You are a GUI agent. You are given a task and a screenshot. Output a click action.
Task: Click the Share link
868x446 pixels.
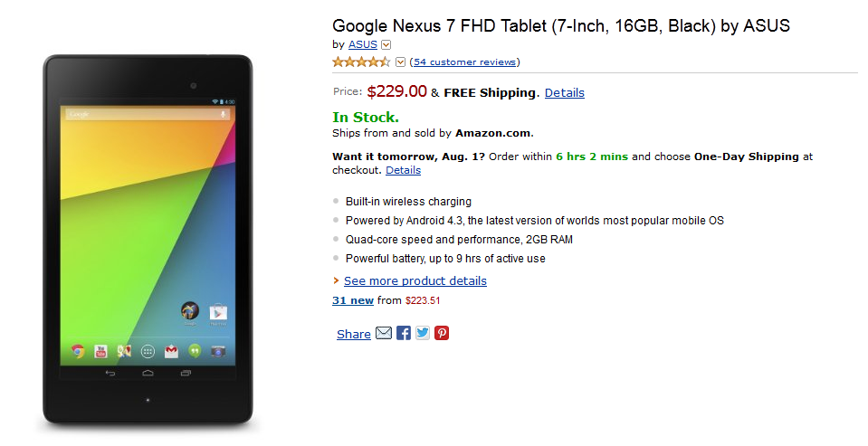354,334
